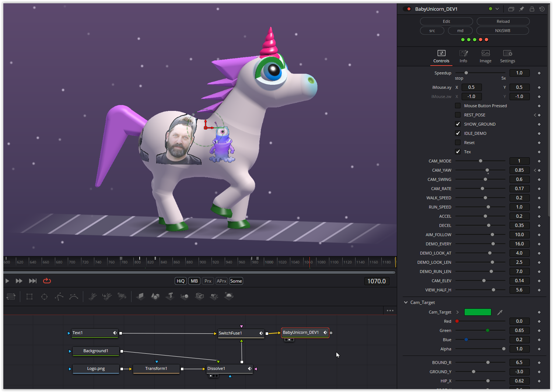Open the Settings tab in inspector
The image size is (553, 392).
508,56
